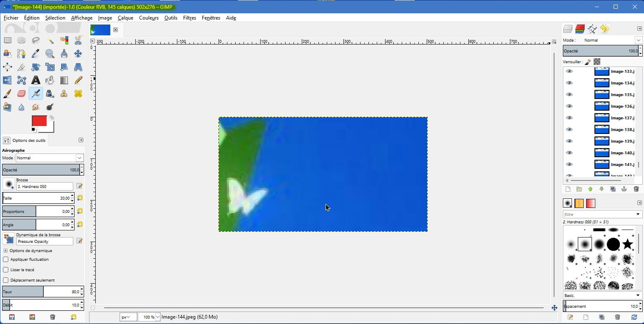Enable the Appliquer fluctuation checkbox
The width and height of the screenshot is (644, 324).
6,260
